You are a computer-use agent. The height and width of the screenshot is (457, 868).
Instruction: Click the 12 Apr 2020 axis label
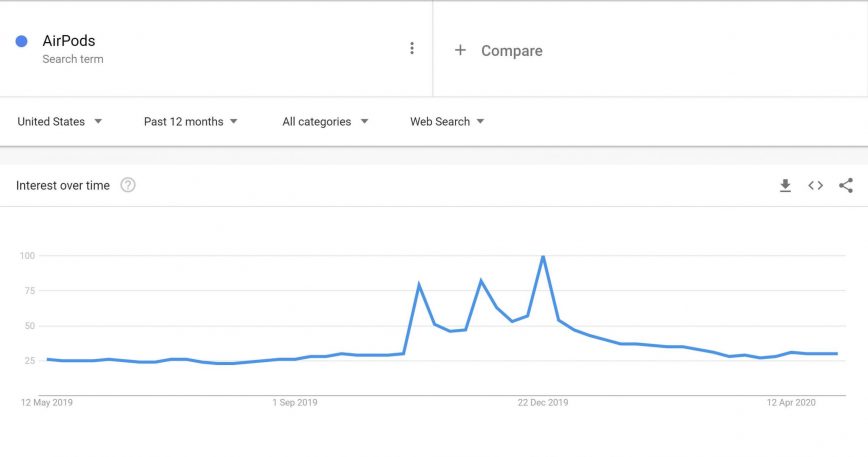[792, 402]
